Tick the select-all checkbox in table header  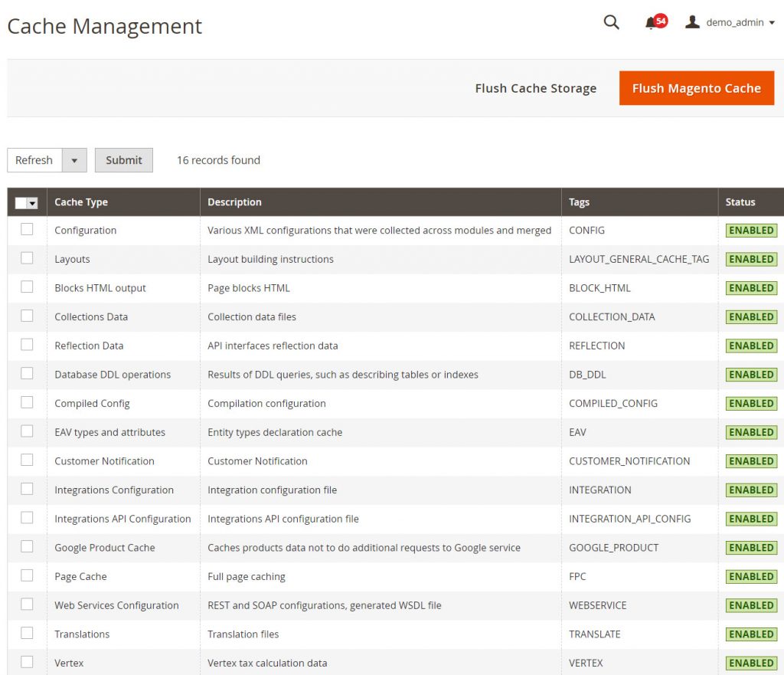tap(23, 202)
